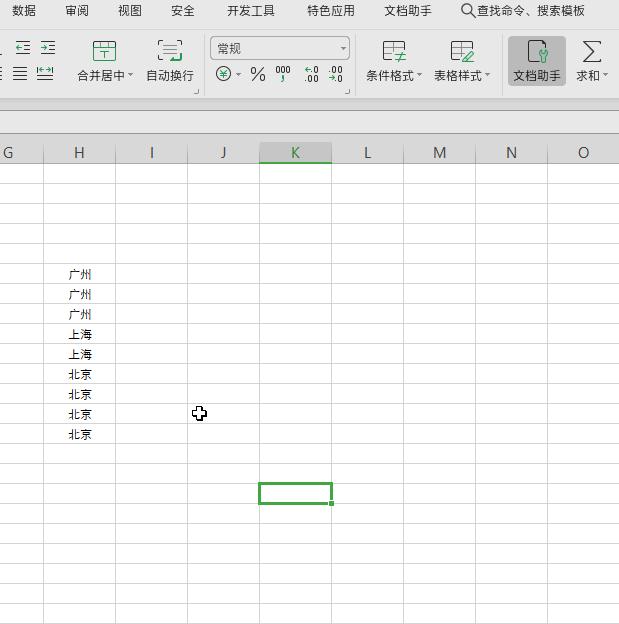Open the 常规 number format combo box

click(280, 49)
